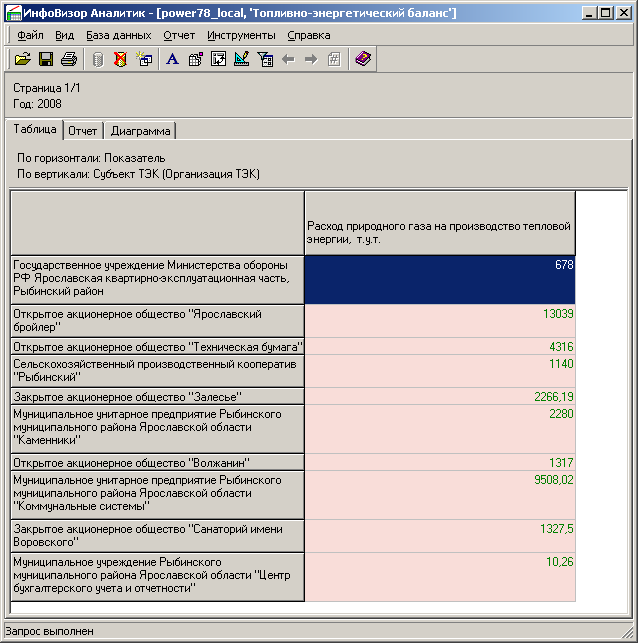Click the cell with value 13039
The image size is (638, 643).
pos(440,321)
